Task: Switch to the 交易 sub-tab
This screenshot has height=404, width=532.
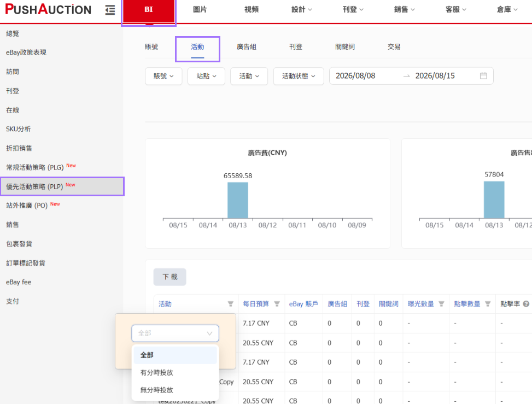Action: [394, 47]
